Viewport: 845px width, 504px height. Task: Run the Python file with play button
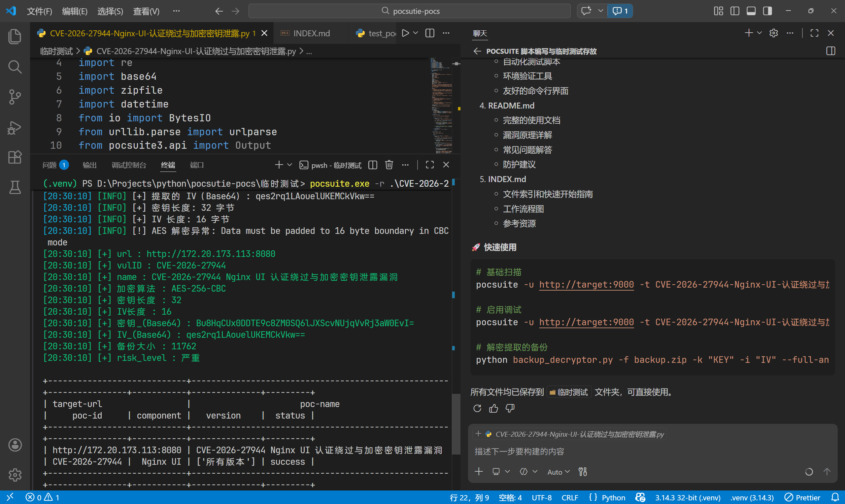[405, 33]
